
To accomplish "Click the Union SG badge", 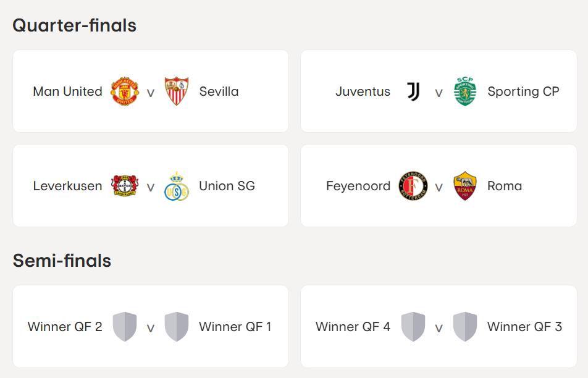I will click(x=177, y=186).
